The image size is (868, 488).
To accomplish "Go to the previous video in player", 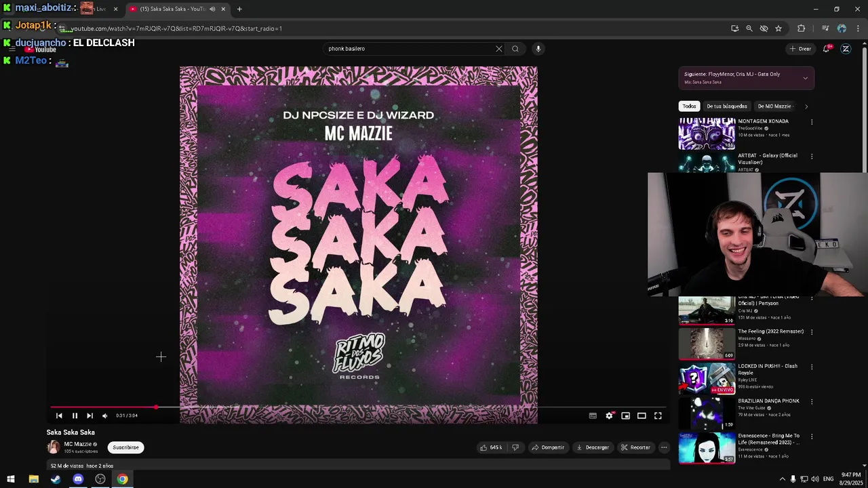I will (x=59, y=415).
